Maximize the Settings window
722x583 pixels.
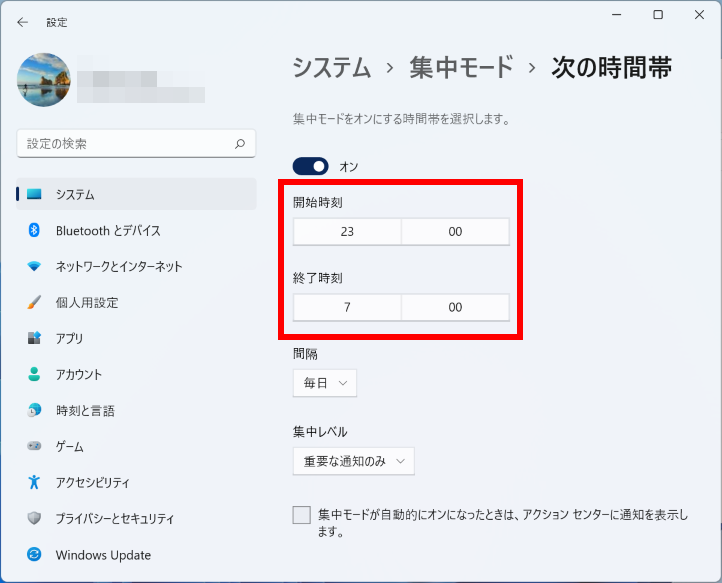658,15
